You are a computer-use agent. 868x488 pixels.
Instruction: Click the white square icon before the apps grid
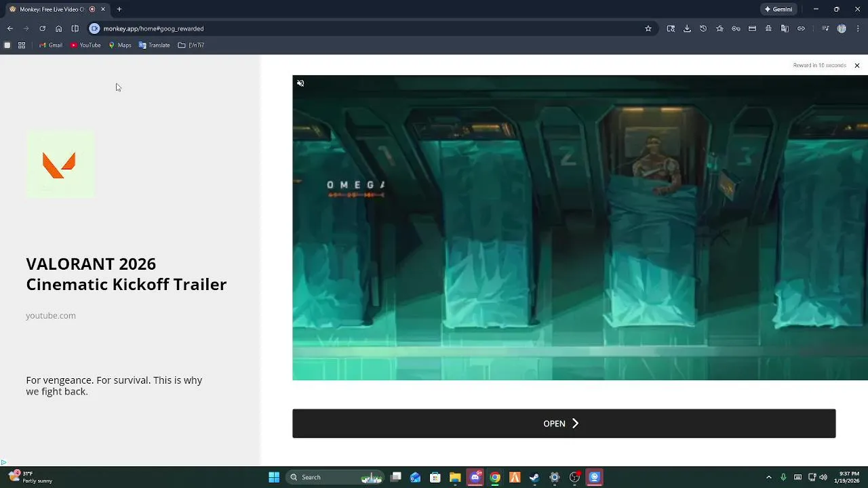click(7, 45)
